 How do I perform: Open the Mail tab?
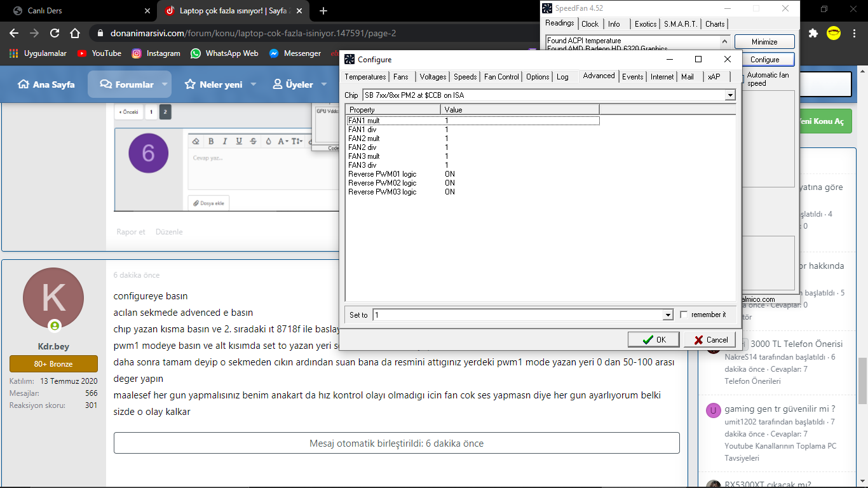pos(688,77)
